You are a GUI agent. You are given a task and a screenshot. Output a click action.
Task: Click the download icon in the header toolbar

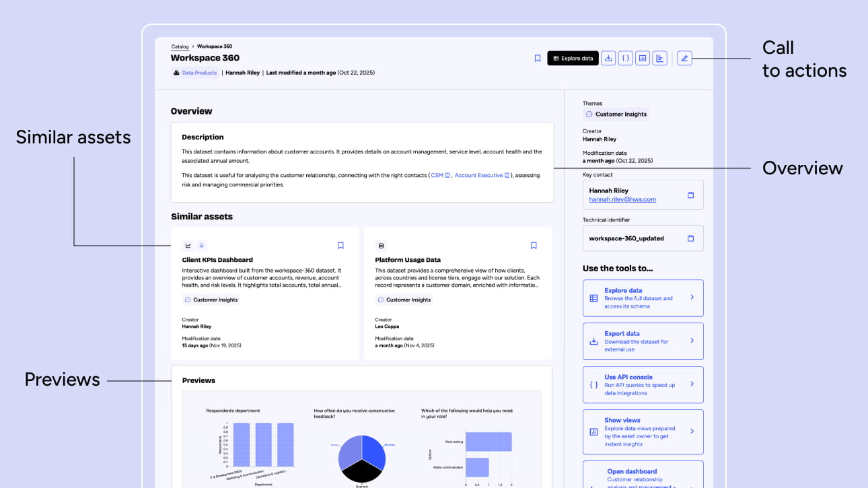[608, 59]
